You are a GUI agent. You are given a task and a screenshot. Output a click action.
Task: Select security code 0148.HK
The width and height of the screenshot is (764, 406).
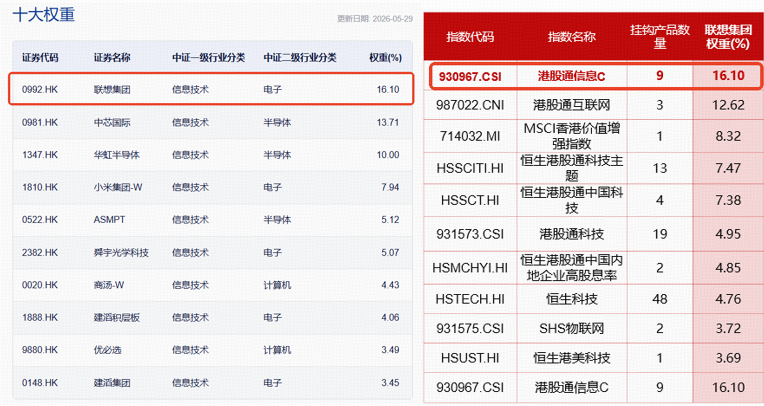tap(40, 383)
